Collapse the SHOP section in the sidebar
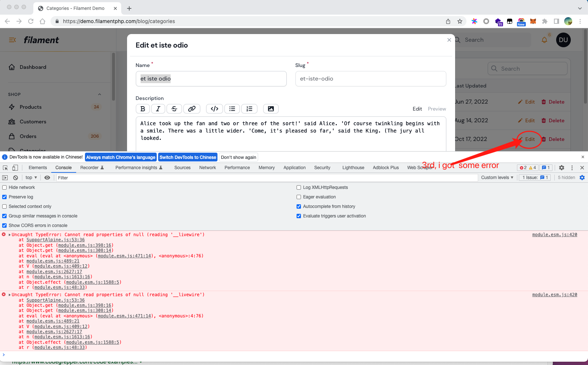588x365 pixels. point(99,94)
